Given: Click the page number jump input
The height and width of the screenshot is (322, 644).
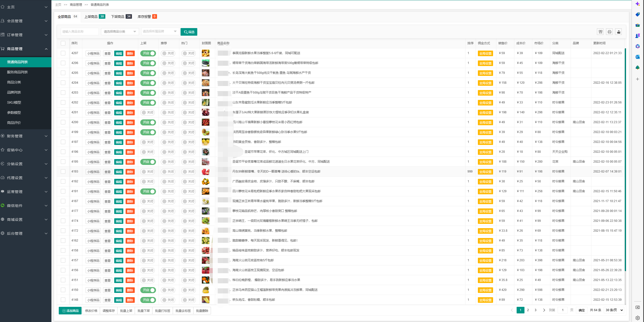Looking at the screenshot, I should (563, 310).
